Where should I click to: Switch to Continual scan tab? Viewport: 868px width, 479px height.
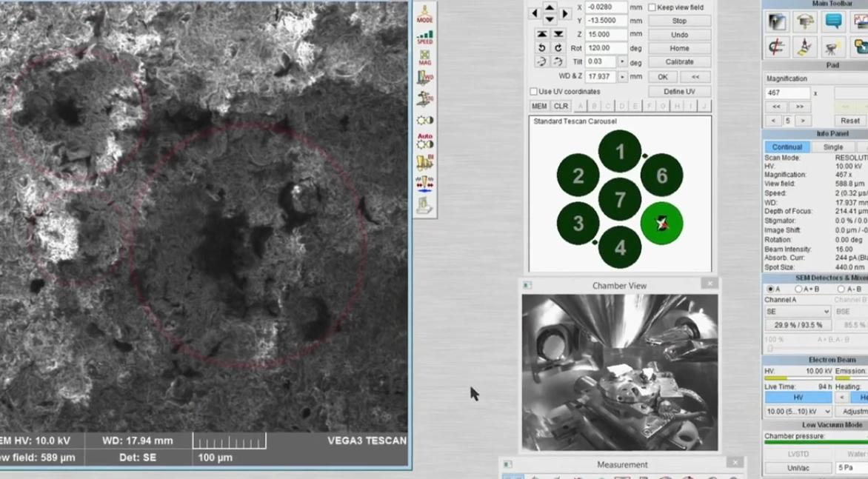pos(787,147)
